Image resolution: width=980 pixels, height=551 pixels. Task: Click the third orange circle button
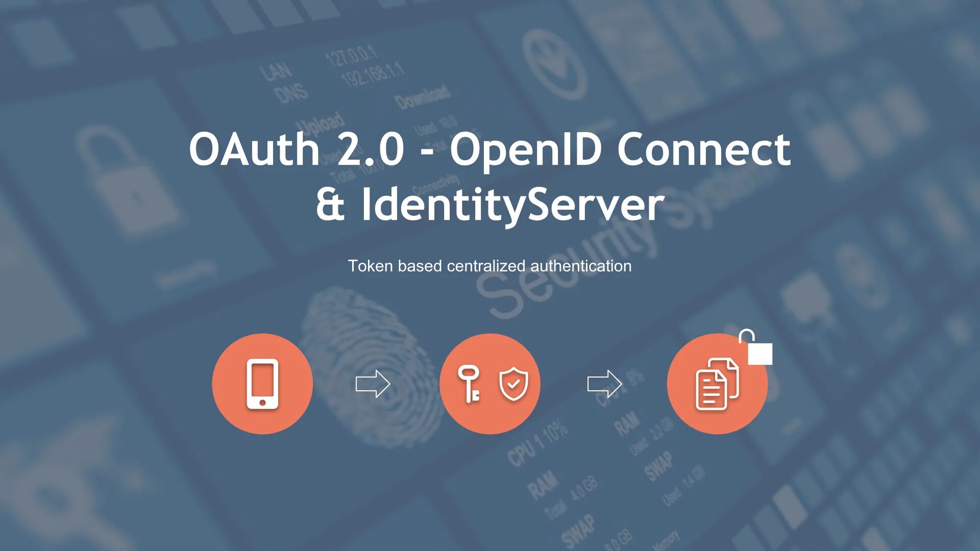717,384
